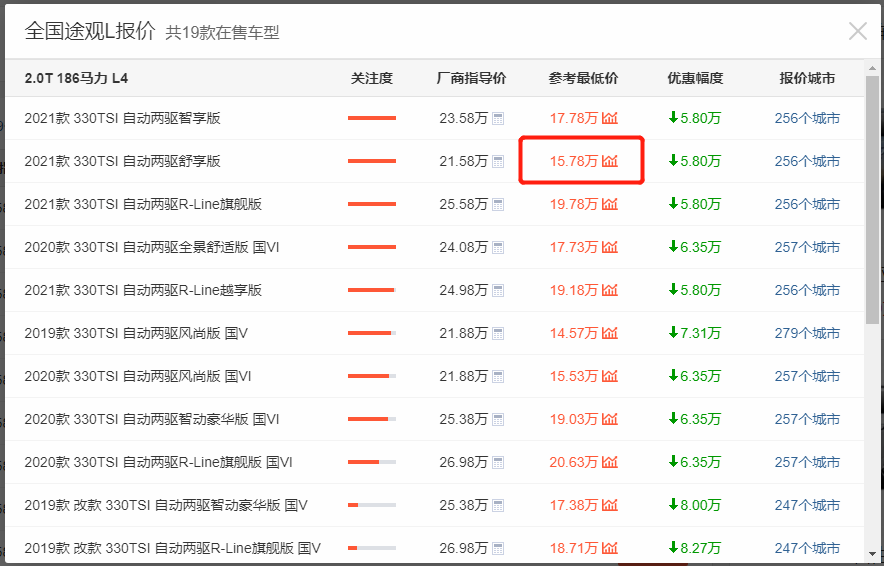884x566 pixels.
Task: Click the scrollbar's down arrow
Action: 871,554
